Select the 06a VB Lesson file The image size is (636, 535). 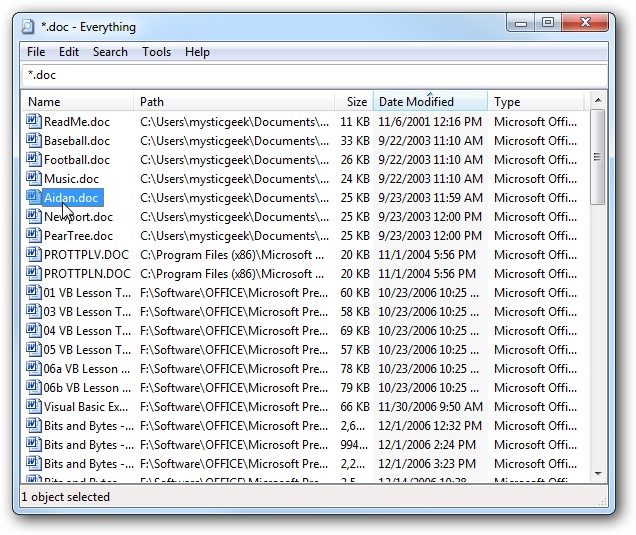pyautogui.click(x=87, y=369)
